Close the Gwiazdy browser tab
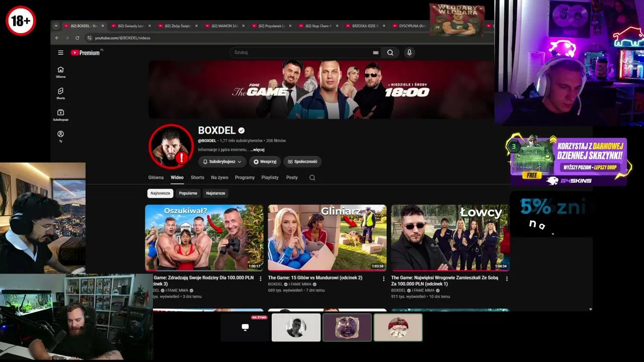Image resolution: width=644 pixels, height=362 pixels. (149, 26)
